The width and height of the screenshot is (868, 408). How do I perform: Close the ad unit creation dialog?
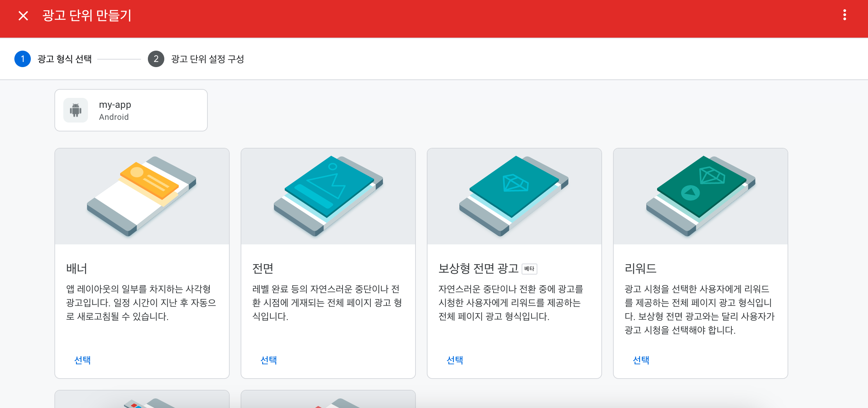tap(23, 16)
